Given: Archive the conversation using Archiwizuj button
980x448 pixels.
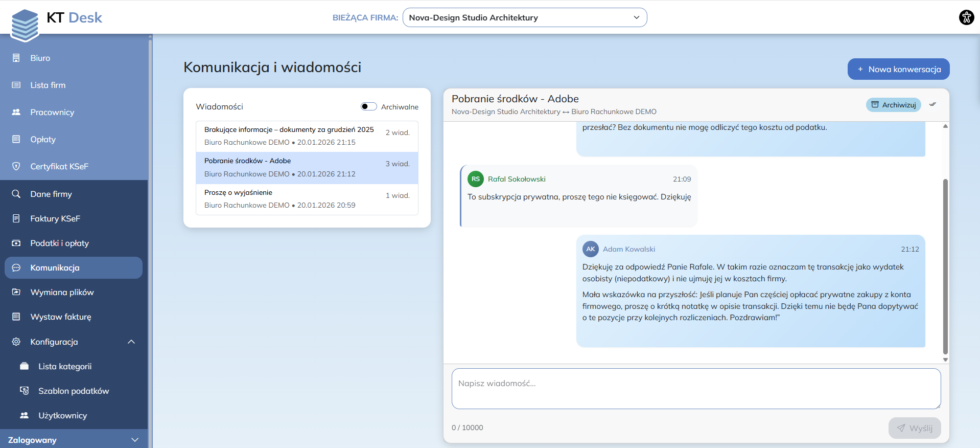Looking at the screenshot, I should tap(893, 105).
